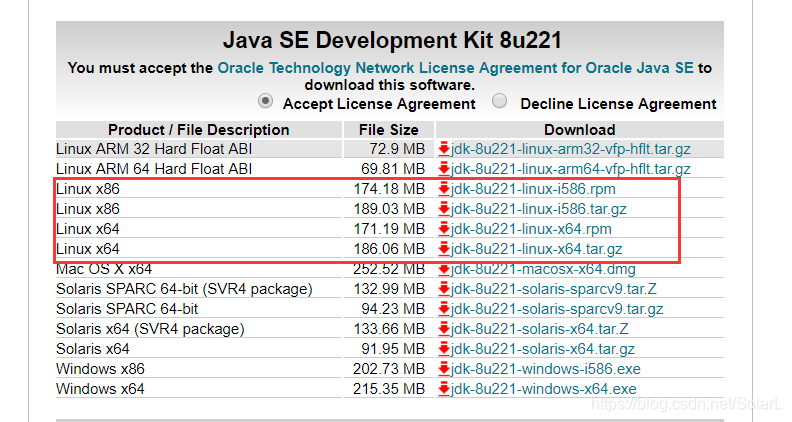Click Solaris x64 (SVR4 package) text
Image resolution: width=792 pixels, height=422 pixels.
151,329
